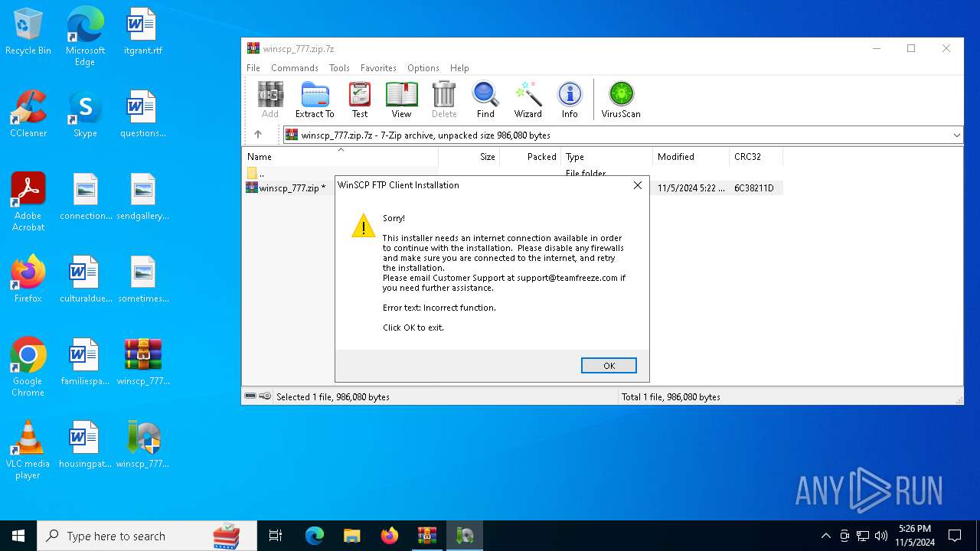
Task: Click 'Selected 1 file, 986,080 bytes' status text
Action: [x=333, y=397]
